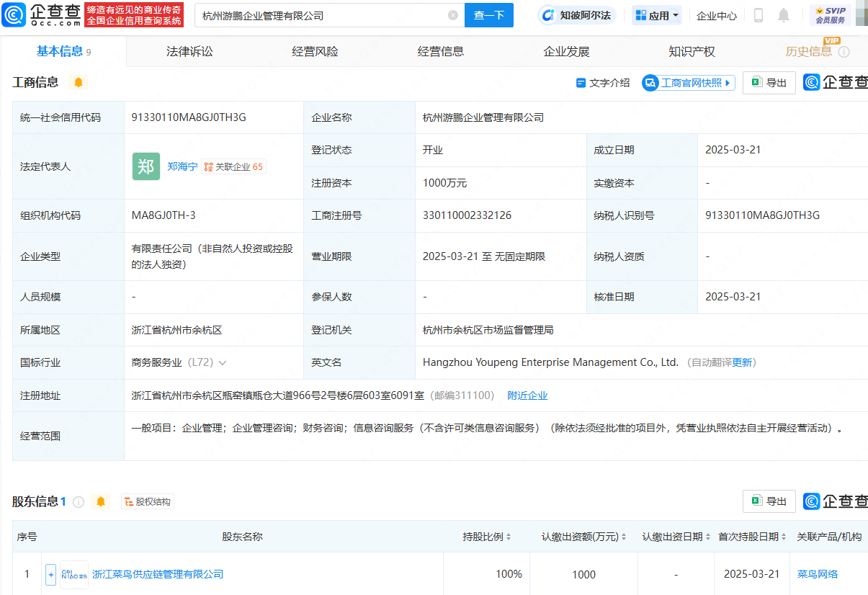Click 更新 next to the auto-translated English name

coord(743,362)
